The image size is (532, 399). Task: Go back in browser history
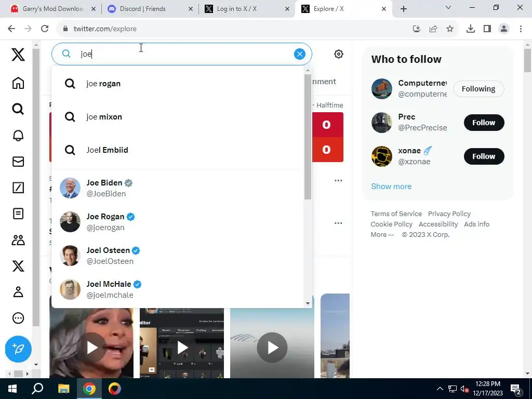click(x=11, y=29)
